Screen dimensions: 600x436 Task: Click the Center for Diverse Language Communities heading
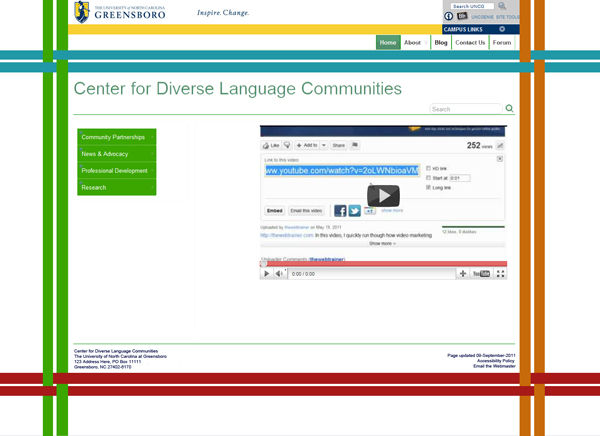pos(237,88)
